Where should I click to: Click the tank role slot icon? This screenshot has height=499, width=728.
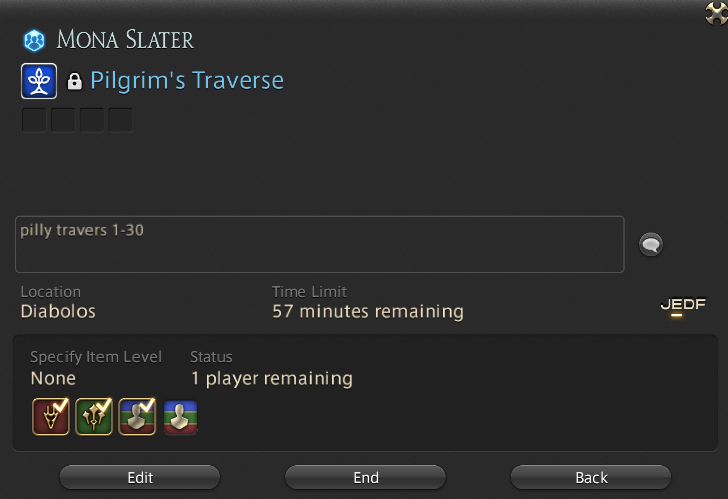pos(51,417)
